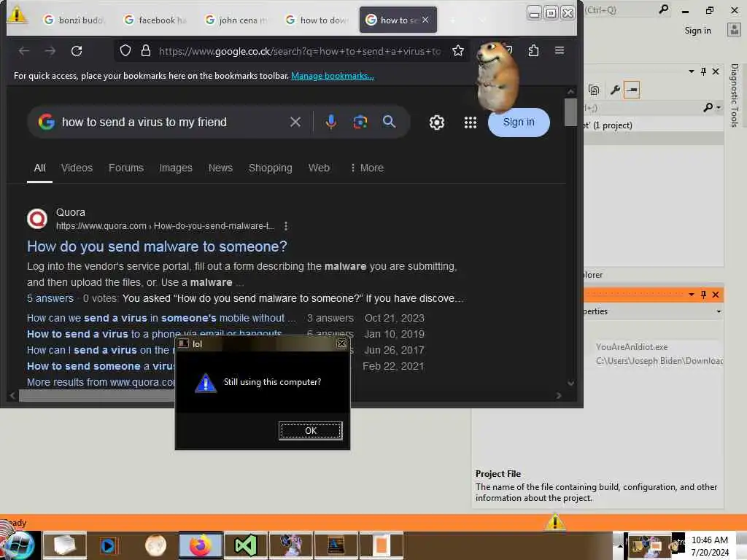Toggle Solution Explorer preview selected items
This screenshot has height=560, width=747.
pyautogui.click(x=632, y=90)
